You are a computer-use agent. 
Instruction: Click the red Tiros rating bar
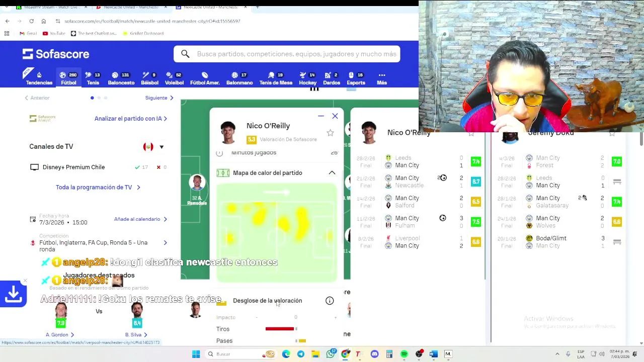[x=280, y=329]
